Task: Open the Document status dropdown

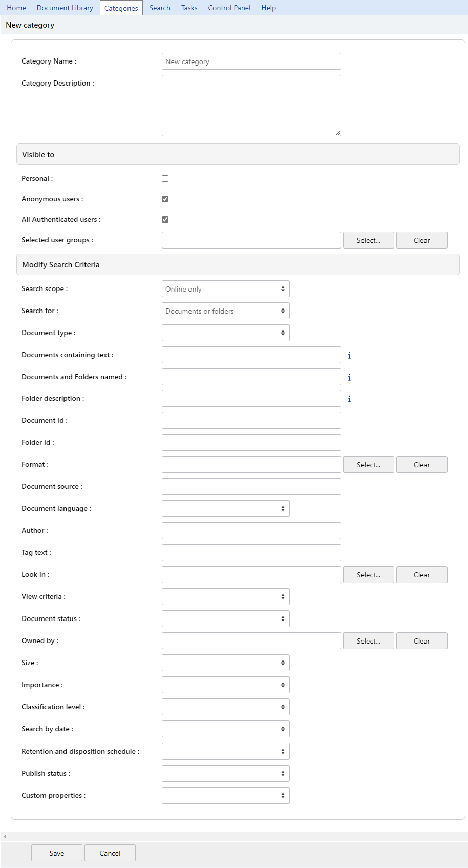Action: pos(226,619)
